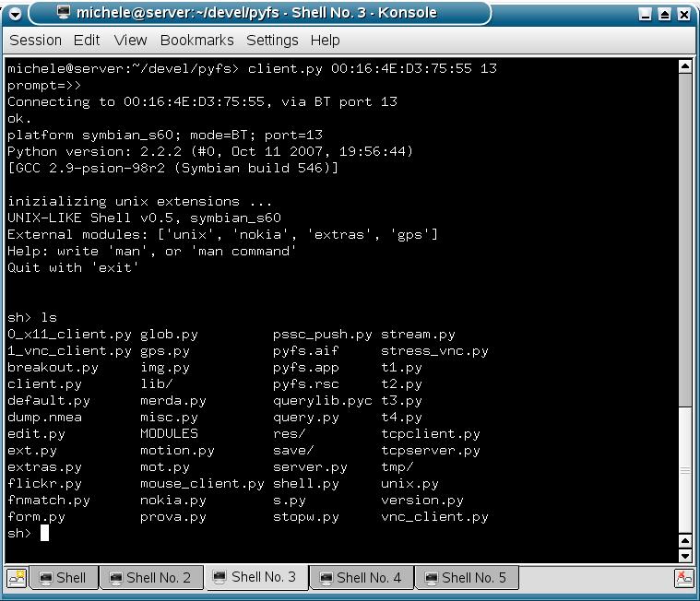The height and width of the screenshot is (601, 700).
Task: Minimize the Konsole window
Action: pos(645,14)
